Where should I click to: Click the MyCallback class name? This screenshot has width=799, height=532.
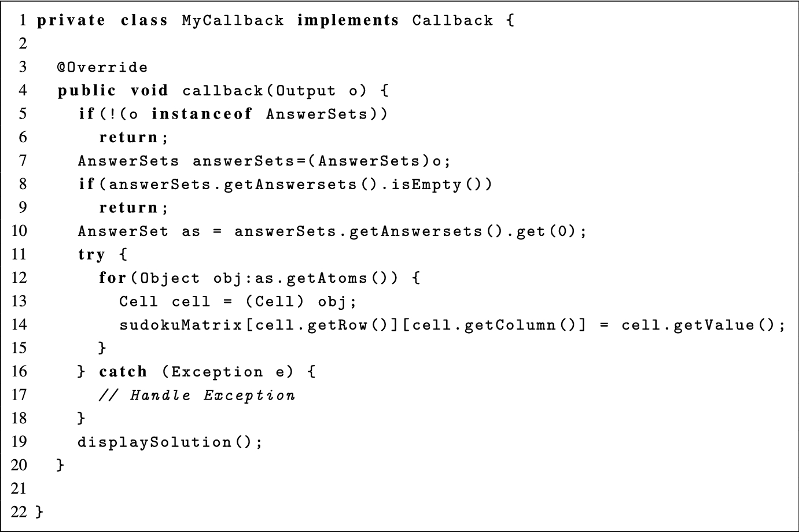233,21
